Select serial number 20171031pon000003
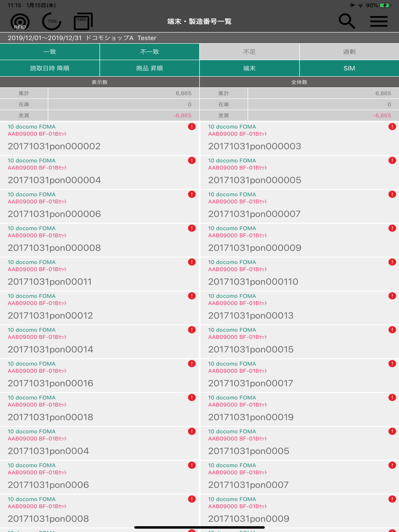Image resolution: width=399 pixels, height=532 pixels. tap(255, 146)
